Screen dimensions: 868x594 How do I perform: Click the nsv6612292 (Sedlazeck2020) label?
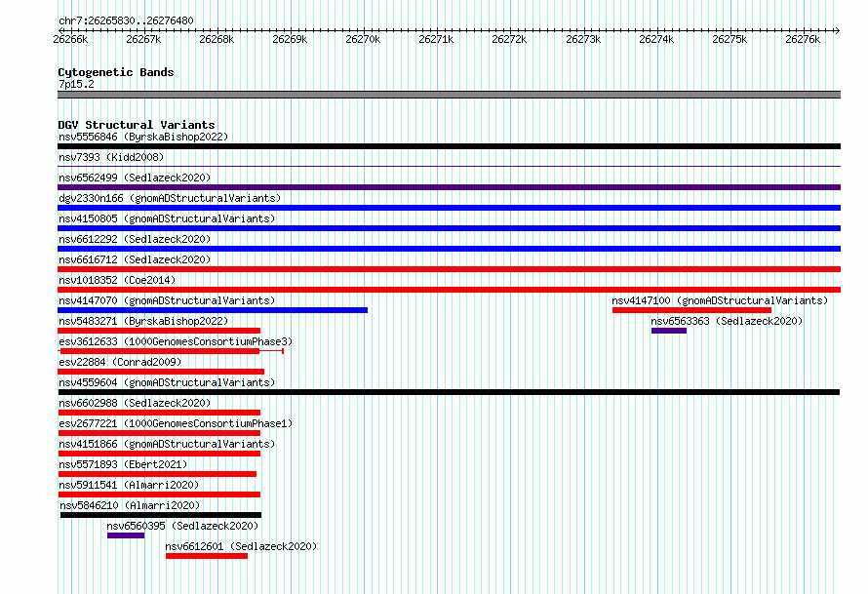tap(135, 239)
